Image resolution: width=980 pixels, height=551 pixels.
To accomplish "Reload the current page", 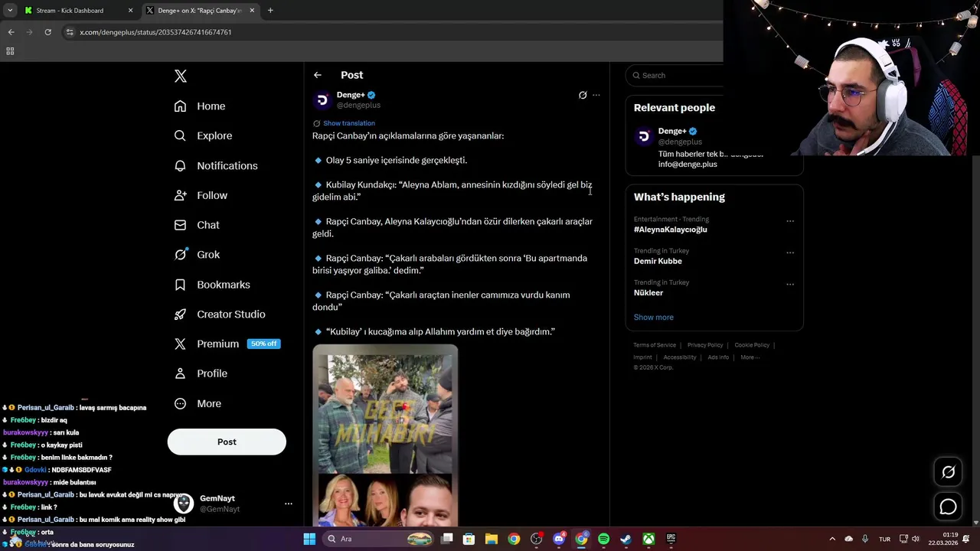I will point(47,32).
